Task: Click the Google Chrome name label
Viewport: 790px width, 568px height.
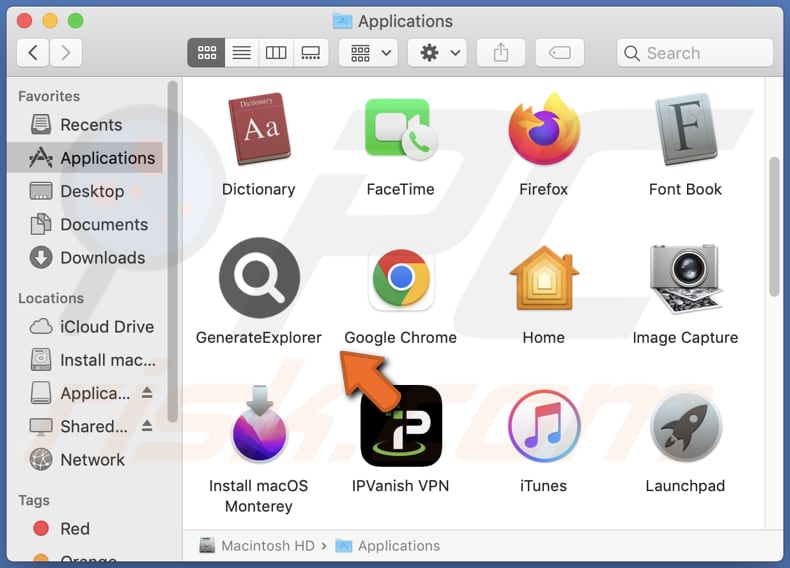Action: coord(401,337)
